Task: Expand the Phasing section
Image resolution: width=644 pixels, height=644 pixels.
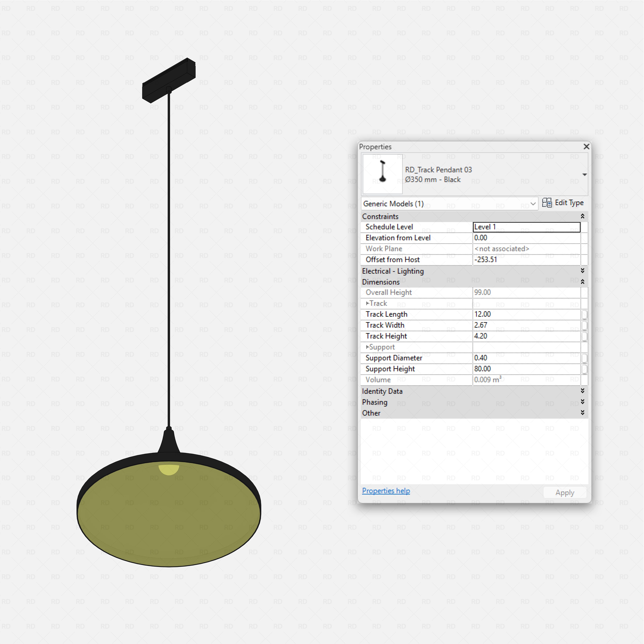Action: click(x=583, y=402)
